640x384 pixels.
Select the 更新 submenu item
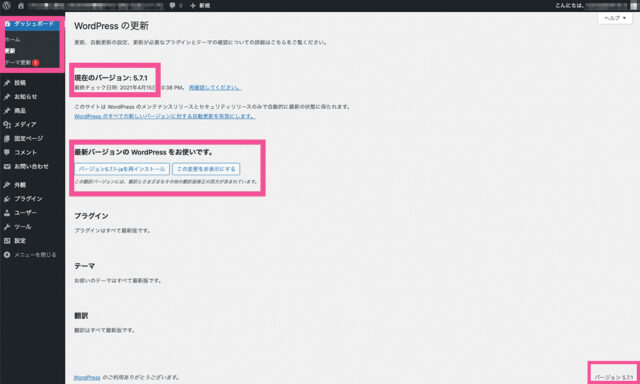10,51
